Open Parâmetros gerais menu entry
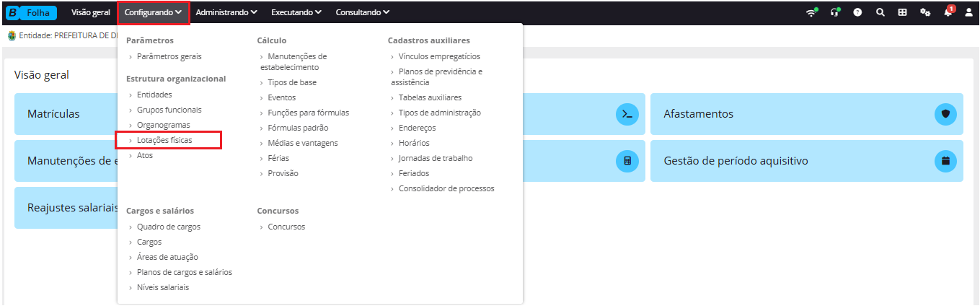The image size is (980, 306). [169, 56]
